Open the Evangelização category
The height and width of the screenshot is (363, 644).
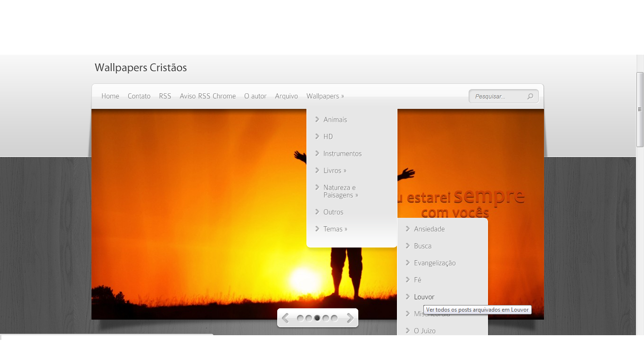tap(435, 263)
